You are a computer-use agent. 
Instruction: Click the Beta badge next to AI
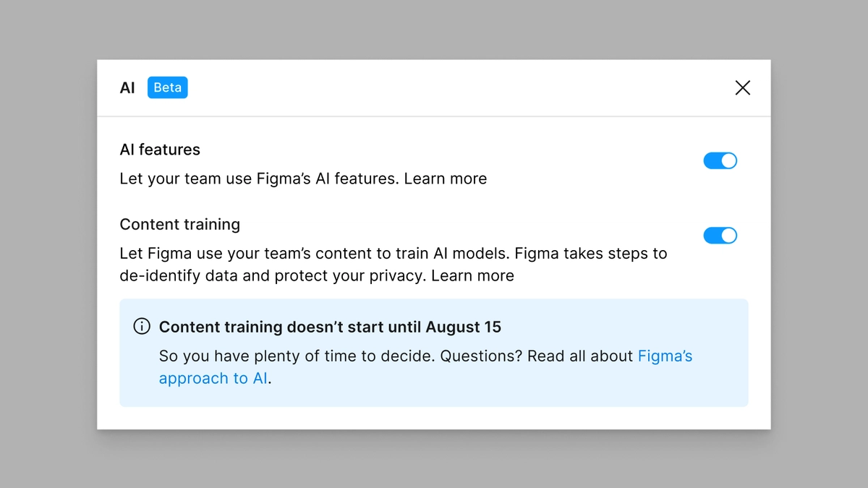tap(167, 87)
